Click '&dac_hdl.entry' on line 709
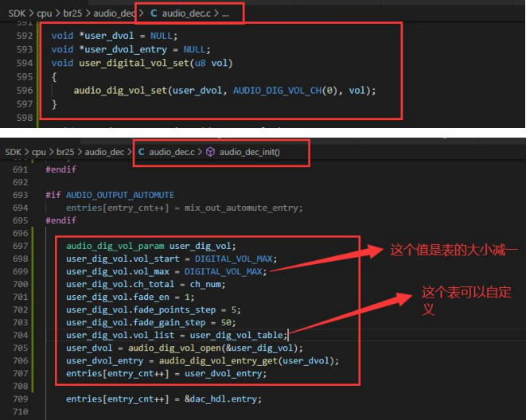Viewport: 526px width, 420px height. pyautogui.click(x=220, y=399)
